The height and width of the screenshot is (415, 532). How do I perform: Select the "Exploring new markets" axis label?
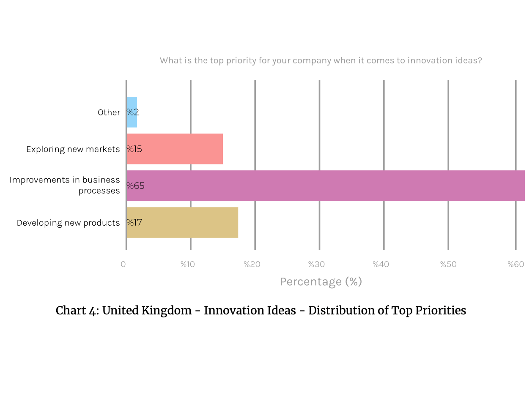[x=73, y=149]
